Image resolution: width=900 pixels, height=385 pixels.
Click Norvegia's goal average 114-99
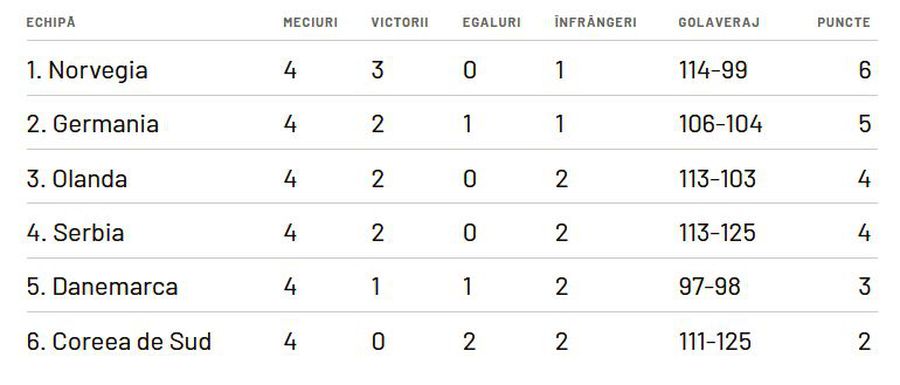click(x=713, y=70)
